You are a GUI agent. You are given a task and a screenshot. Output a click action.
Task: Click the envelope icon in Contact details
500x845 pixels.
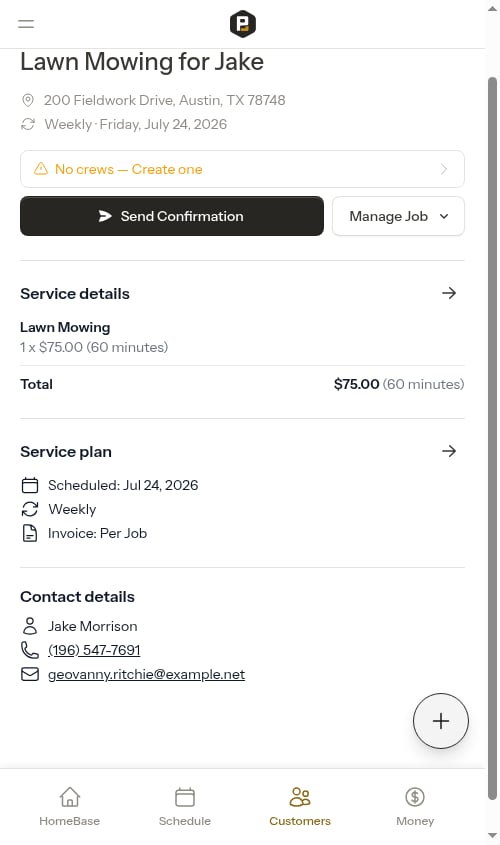[x=30, y=674]
